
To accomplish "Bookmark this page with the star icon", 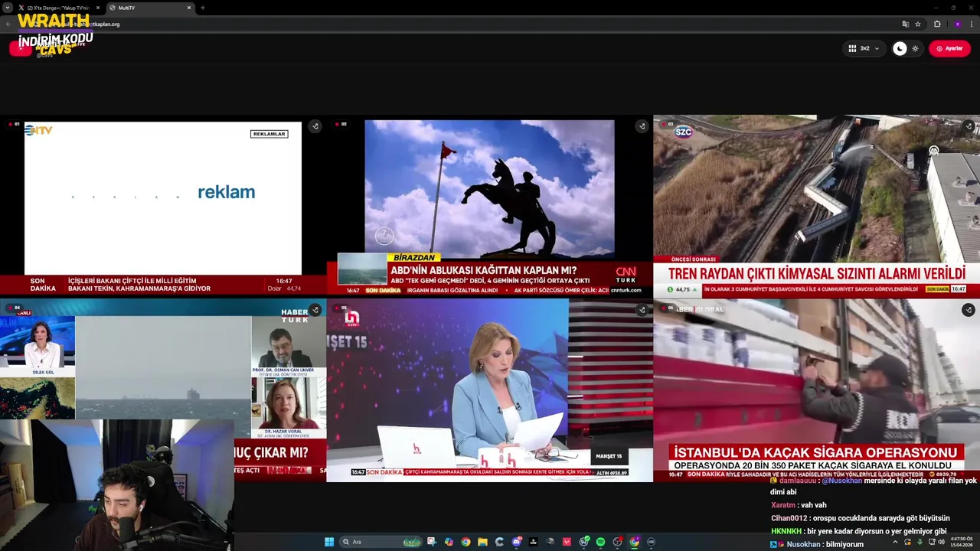I will coord(918,24).
